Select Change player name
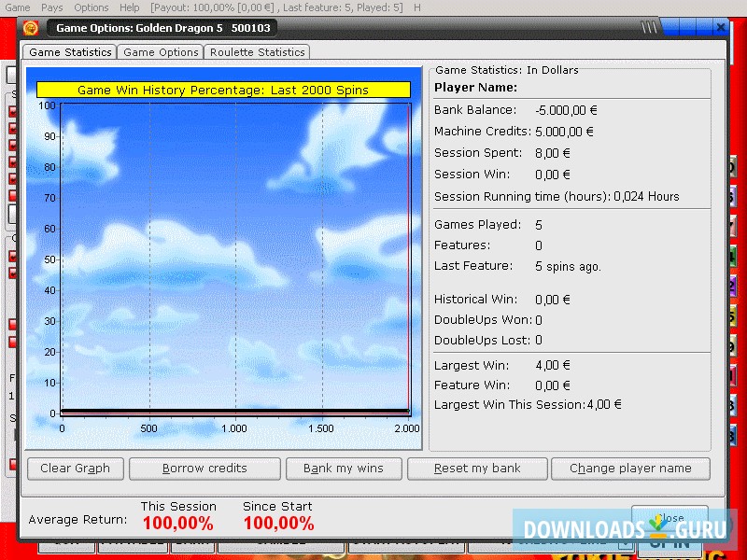The height and width of the screenshot is (560, 747). point(630,469)
